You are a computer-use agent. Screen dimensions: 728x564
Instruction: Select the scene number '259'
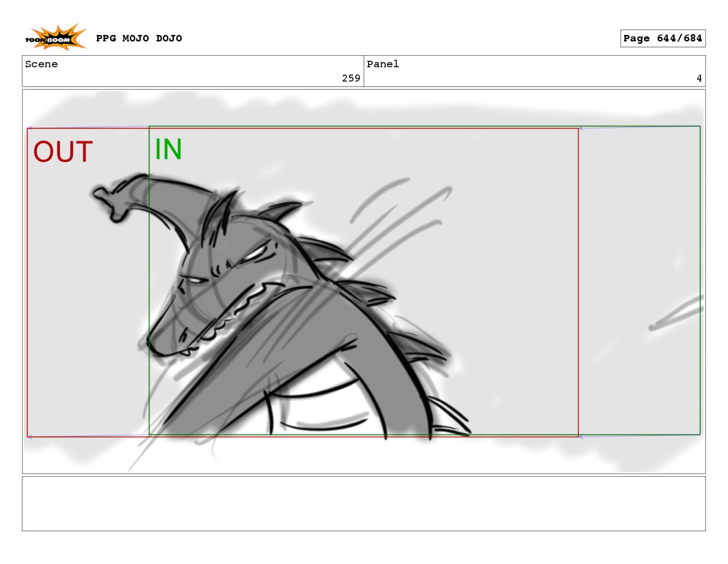351,78
